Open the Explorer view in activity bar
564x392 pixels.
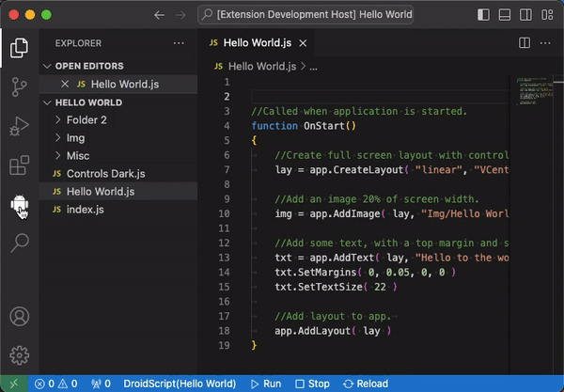click(x=19, y=48)
